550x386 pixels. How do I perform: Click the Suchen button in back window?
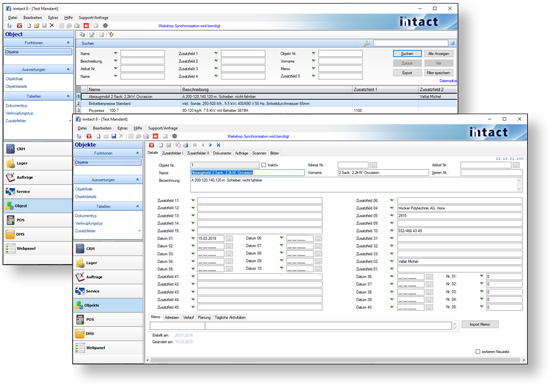point(407,54)
